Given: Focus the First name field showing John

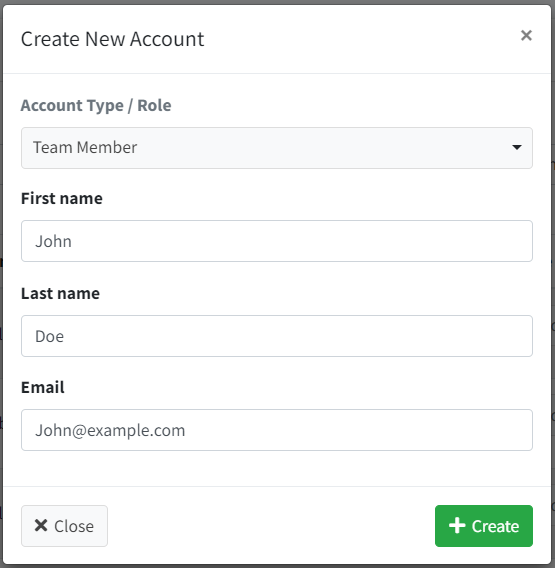Looking at the screenshot, I should (x=277, y=241).
